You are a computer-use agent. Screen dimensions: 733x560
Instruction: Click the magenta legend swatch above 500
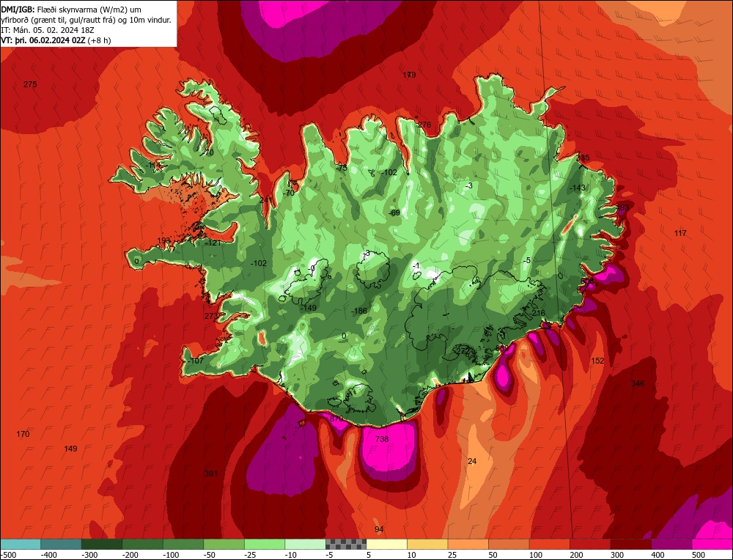712,544
